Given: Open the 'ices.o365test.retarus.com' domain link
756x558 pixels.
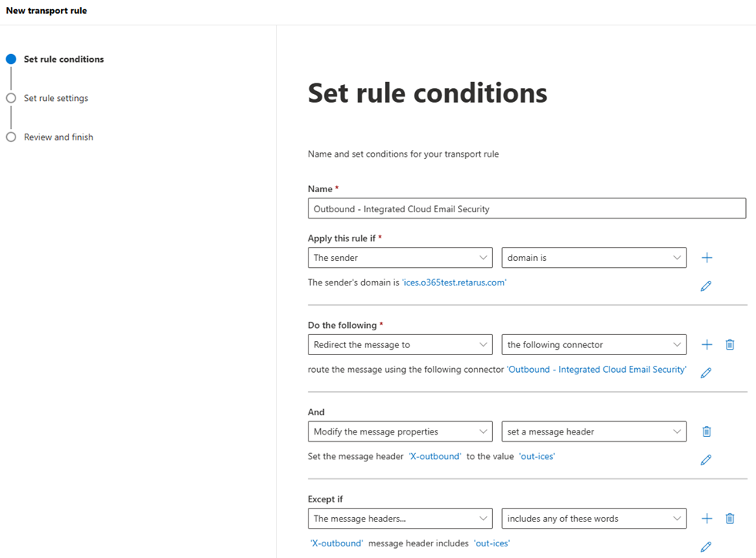Looking at the screenshot, I should 454,282.
